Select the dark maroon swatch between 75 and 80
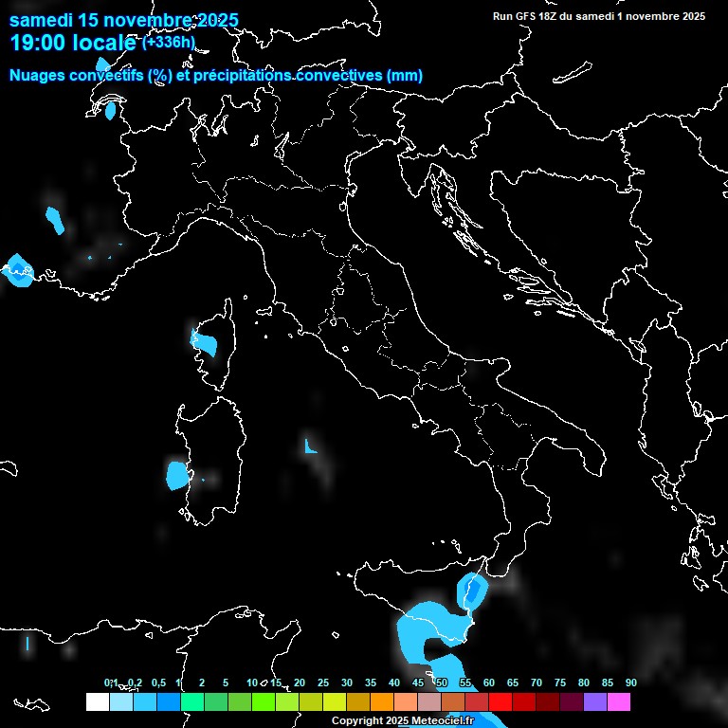728x728 pixels. (x=571, y=701)
